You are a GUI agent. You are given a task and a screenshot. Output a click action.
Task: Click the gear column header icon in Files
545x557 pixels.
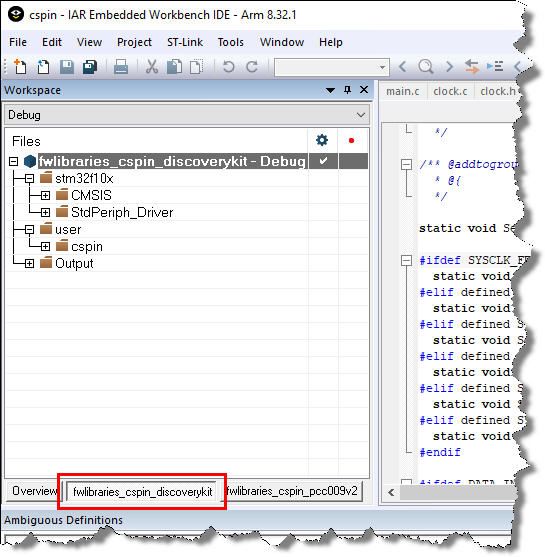322,140
